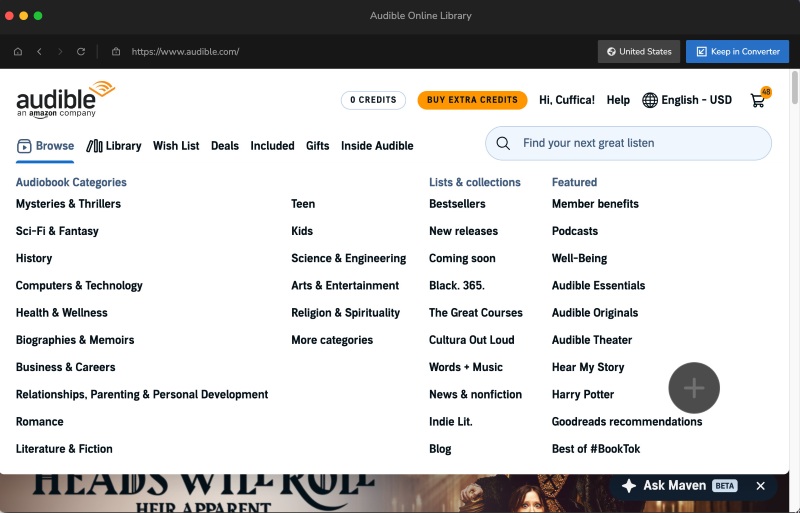Image resolution: width=800 pixels, height=513 pixels.
Task: Open Literature & Fiction
Action: [x=64, y=449]
